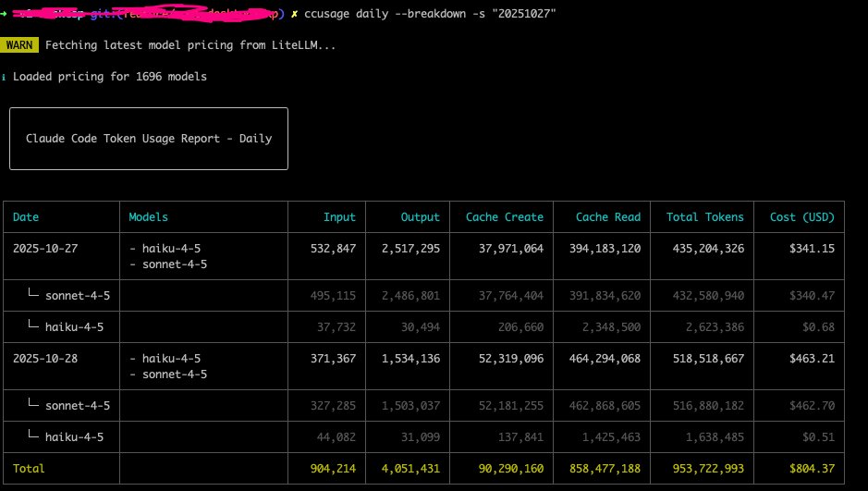Click the dimmed value 37,732
Image resolution: width=868 pixels, height=491 pixels.
(x=336, y=327)
